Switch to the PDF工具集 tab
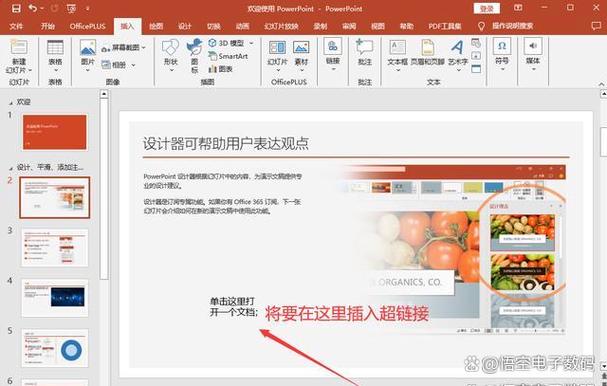 [x=445, y=26]
